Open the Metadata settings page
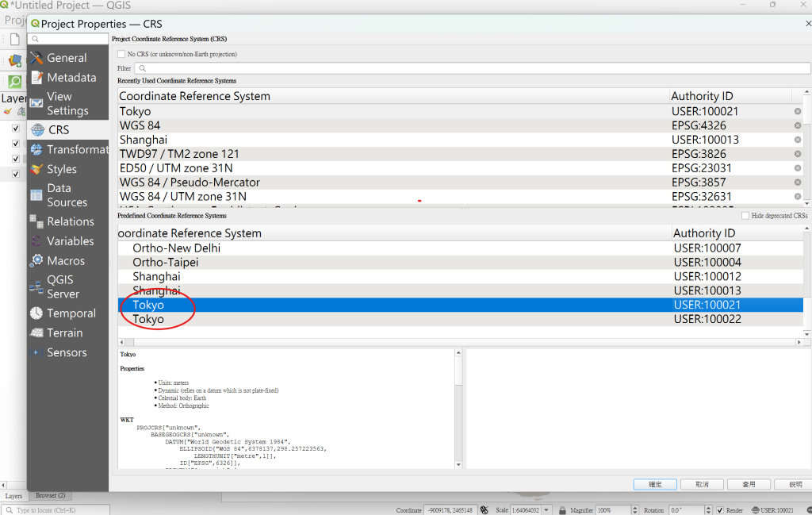Screen dimensions: 812x515 point(68,78)
